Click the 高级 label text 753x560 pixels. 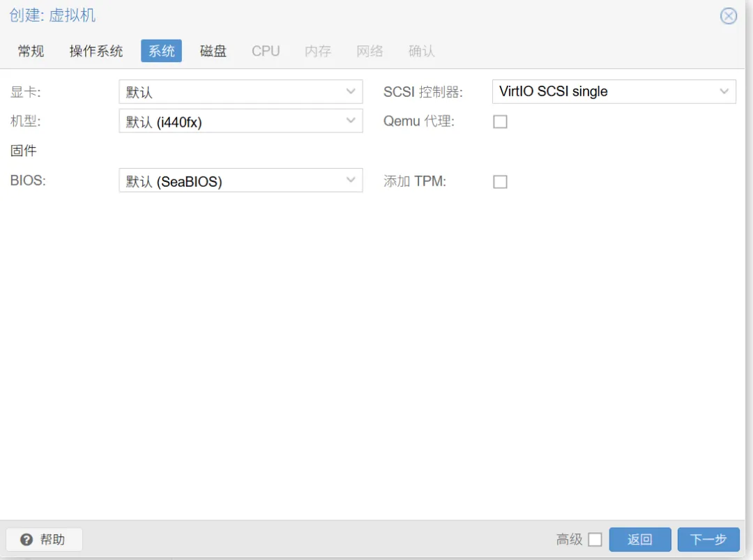click(569, 539)
